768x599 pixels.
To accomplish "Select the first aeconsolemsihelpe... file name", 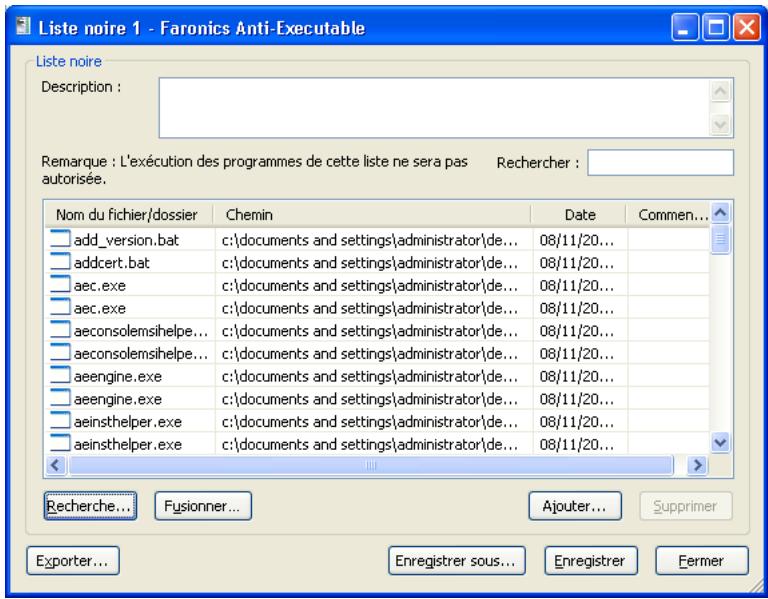I will [141, 331].
